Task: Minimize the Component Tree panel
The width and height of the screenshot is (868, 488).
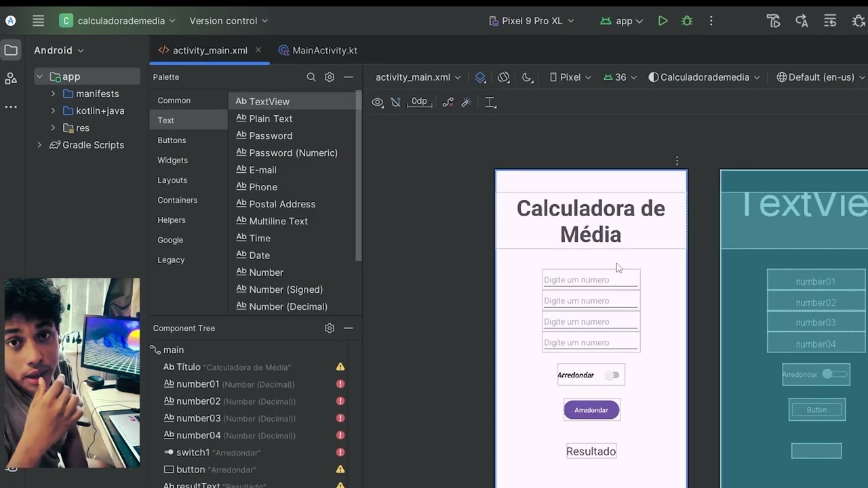Action: (x=349, y=328)
